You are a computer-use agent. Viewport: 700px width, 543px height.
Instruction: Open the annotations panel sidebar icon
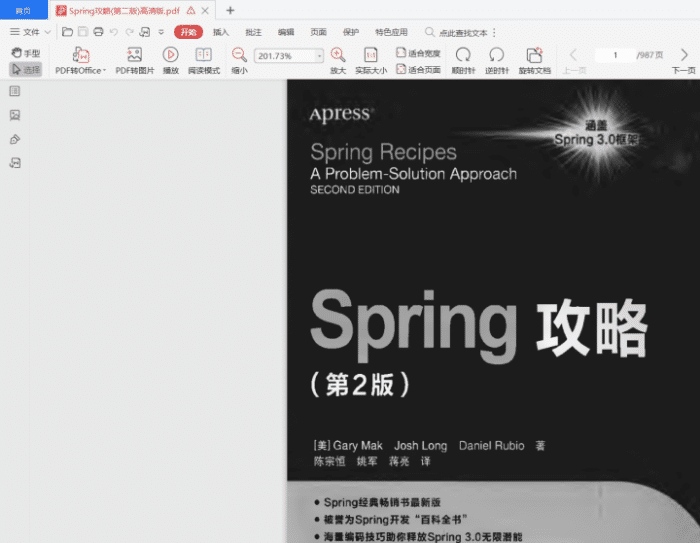[15, 139]
